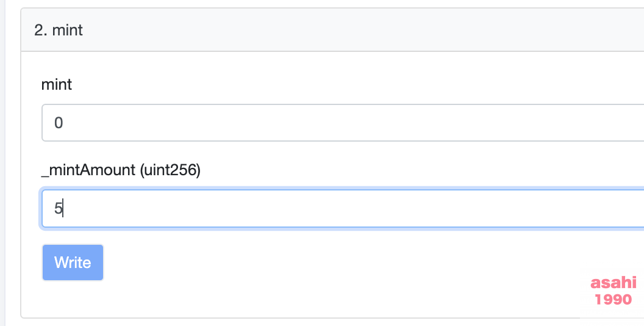The image size is (644, 326).
Task: Click the Write button
Action: point(73,263)
